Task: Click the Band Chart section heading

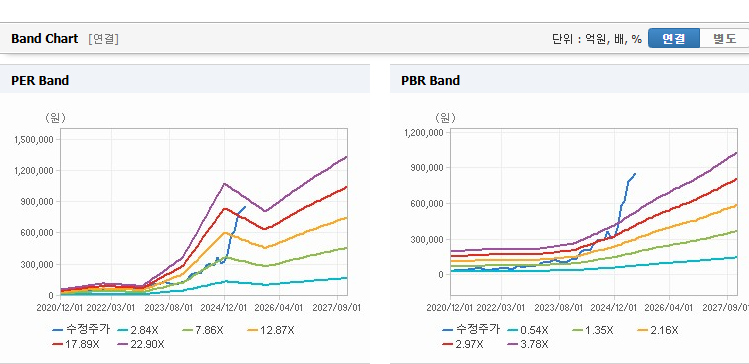Action: pos(44,39)
